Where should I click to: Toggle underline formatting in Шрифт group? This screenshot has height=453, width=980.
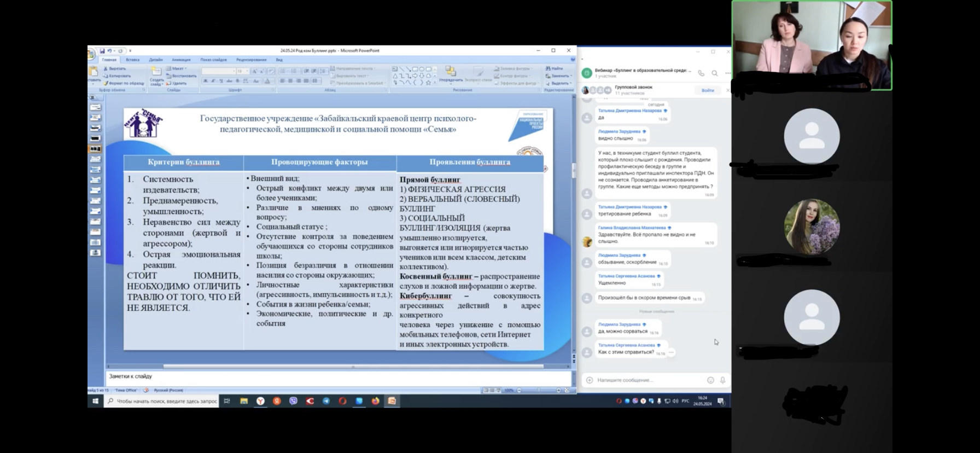(221, 81)
